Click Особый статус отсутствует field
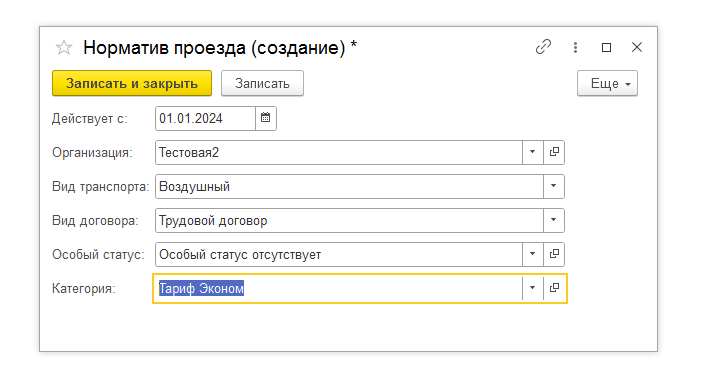The height and width of the screenshot is (373, 724). pos(339,254)
